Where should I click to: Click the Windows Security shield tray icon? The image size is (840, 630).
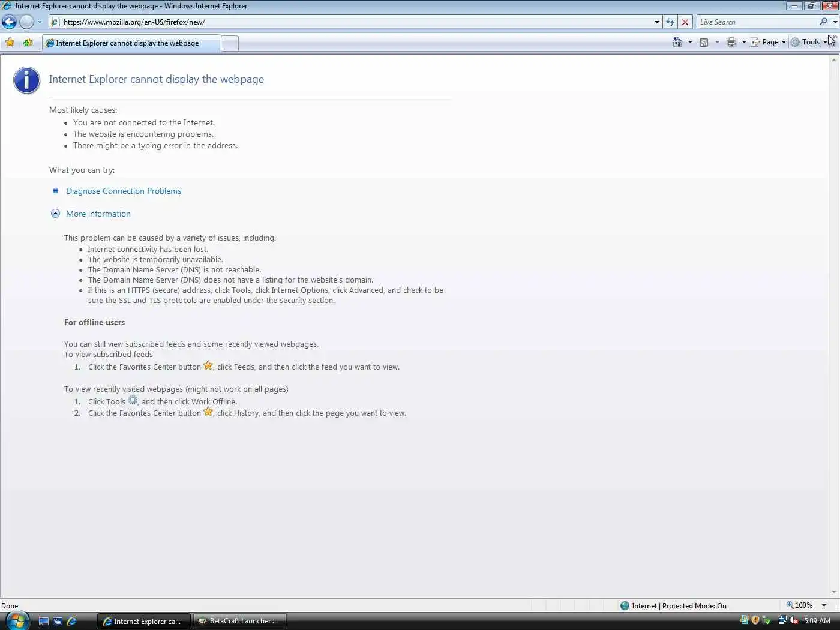[755, 620]
